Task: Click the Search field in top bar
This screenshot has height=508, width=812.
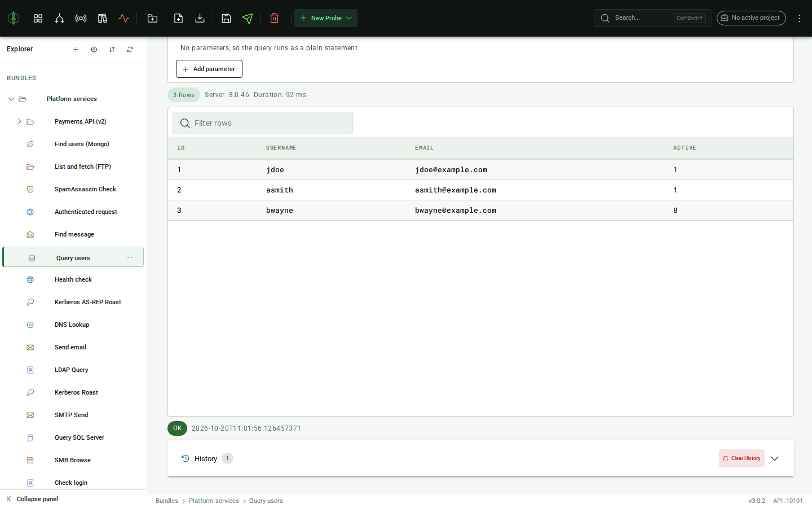Action: pyautogui.click(x=652, y=18)
